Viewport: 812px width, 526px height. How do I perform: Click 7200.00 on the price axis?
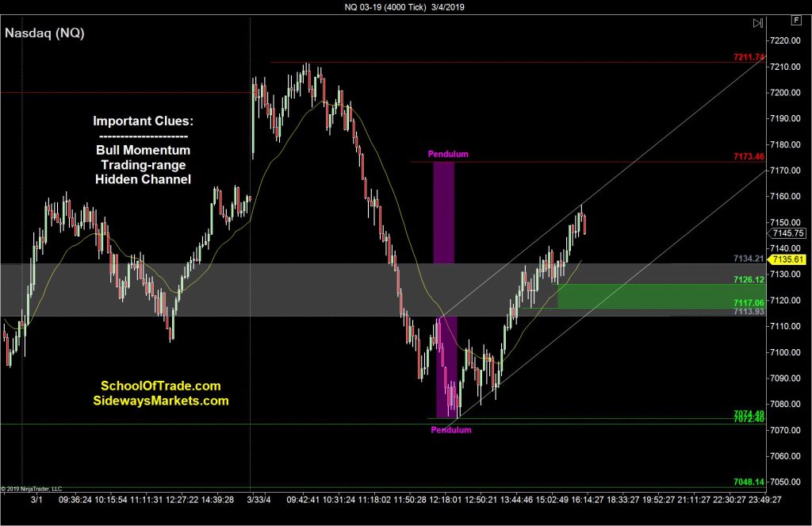785,93
